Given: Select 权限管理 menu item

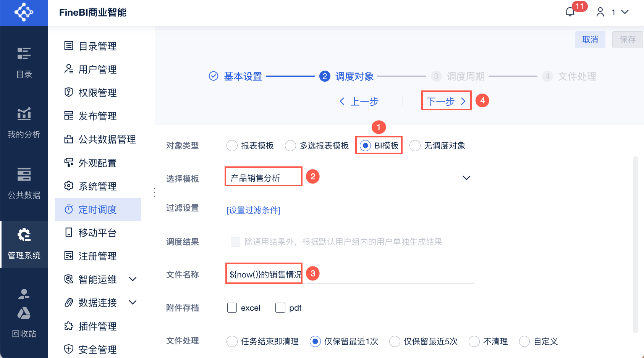Looking at the screenshot, I should tap(97, 93).
